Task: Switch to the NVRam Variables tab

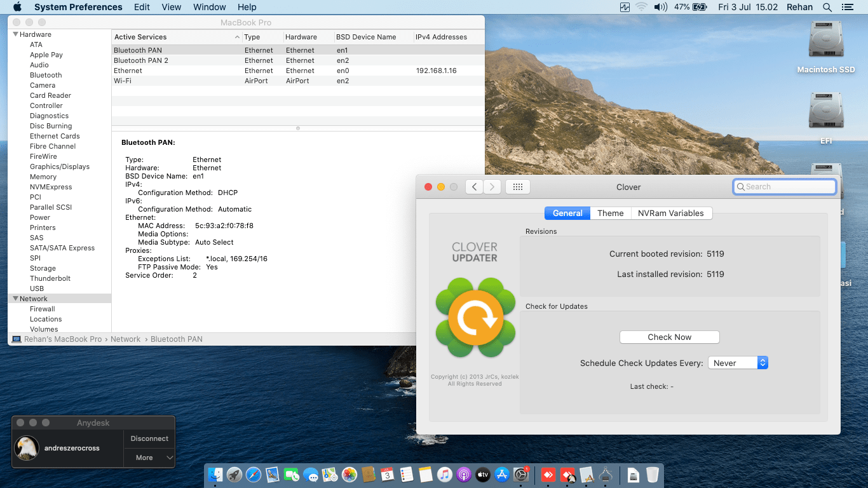Action: (671, 213)
